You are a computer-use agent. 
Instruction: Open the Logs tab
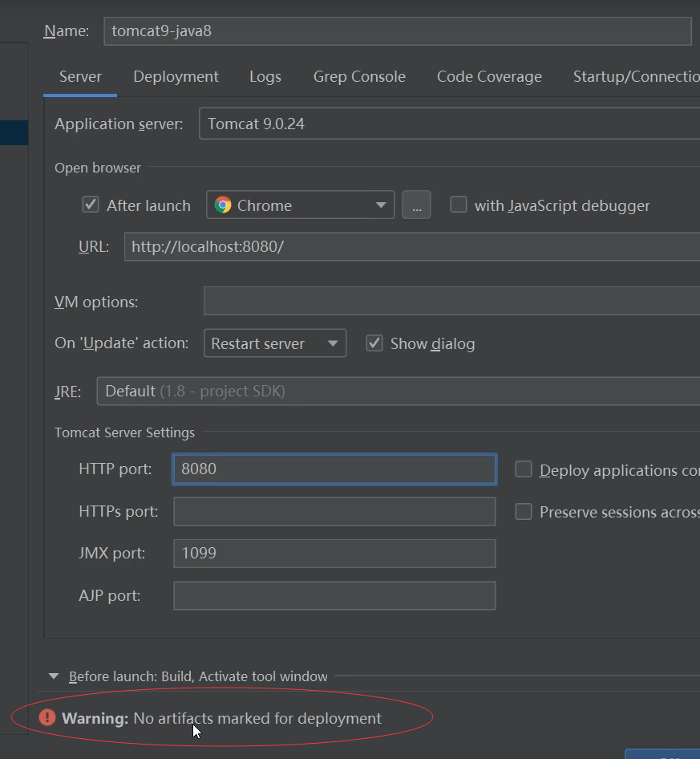click(x=265, y=76)
